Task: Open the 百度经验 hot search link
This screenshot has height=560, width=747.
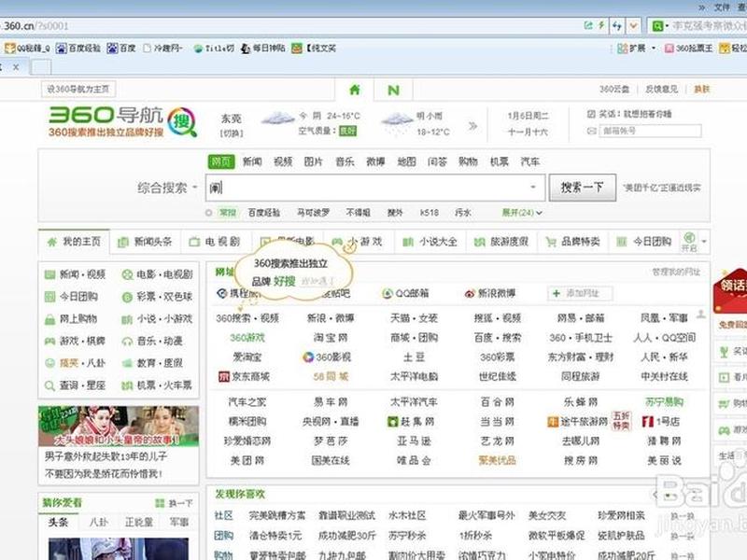Action: (x=264, y=213)
